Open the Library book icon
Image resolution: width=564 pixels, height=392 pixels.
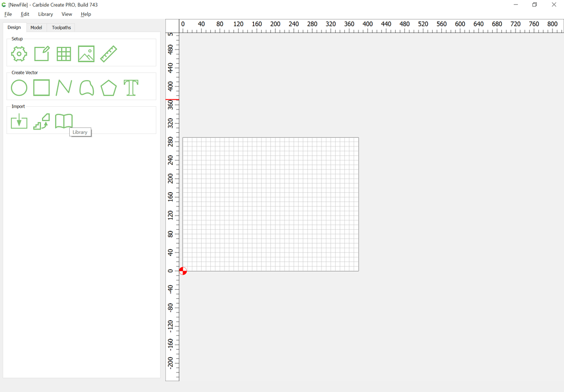coord(64,121)
